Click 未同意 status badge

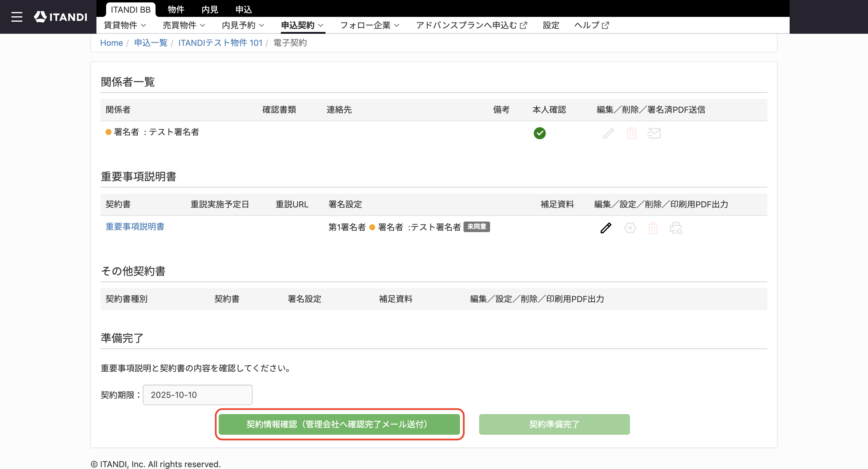tap(476, 227)
